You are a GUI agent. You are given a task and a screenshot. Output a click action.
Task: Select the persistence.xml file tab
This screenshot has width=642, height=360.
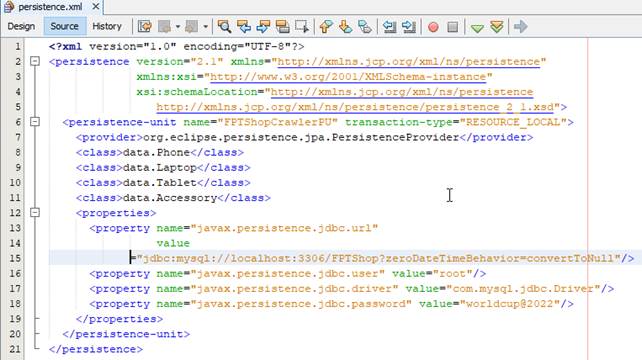50,7
